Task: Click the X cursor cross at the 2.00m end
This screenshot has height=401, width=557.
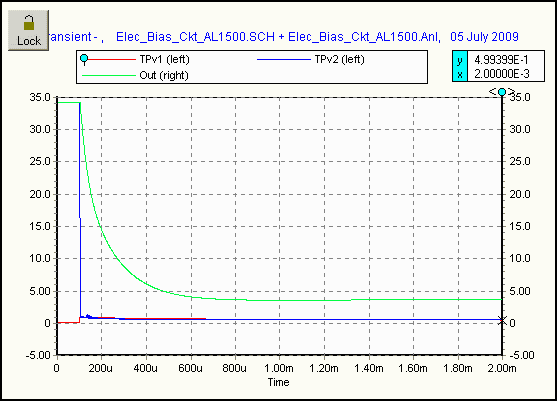Action: (502, 320)
